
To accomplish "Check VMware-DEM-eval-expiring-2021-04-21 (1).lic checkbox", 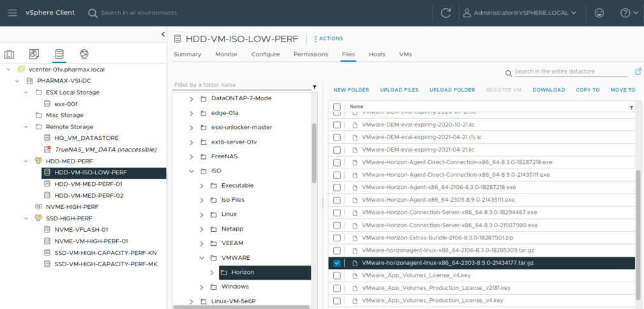I will coord(337,137).
